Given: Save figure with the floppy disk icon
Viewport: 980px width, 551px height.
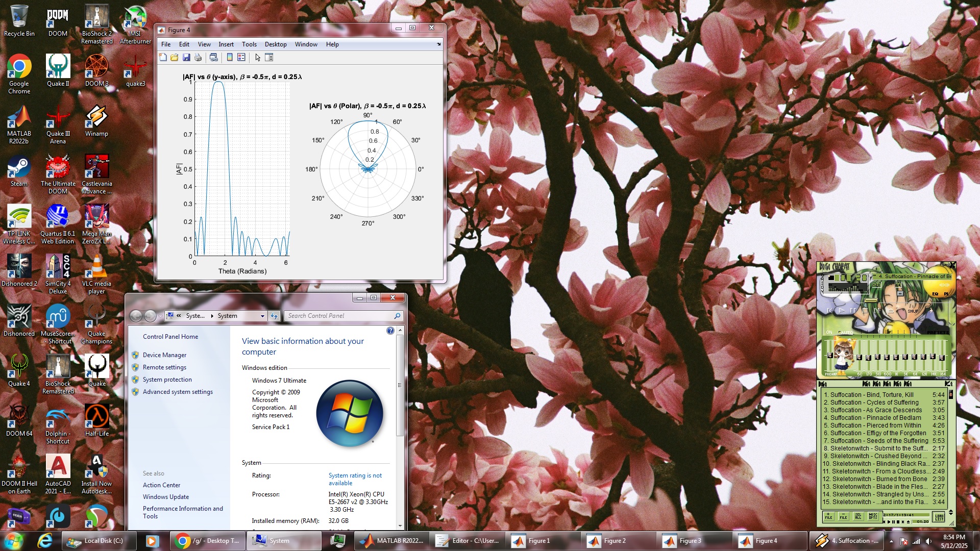Looking at the screenshot, I should (x=186, y=58).
